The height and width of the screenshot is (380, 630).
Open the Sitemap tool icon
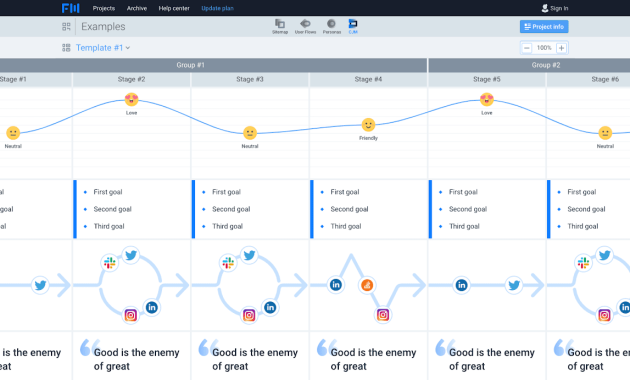[280, 26]
